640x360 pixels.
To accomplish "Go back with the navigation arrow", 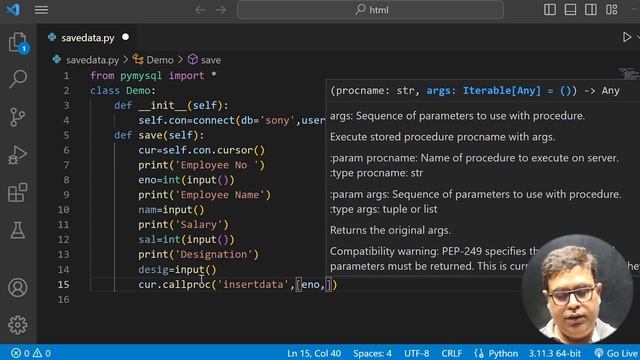I will coord(200,10).
